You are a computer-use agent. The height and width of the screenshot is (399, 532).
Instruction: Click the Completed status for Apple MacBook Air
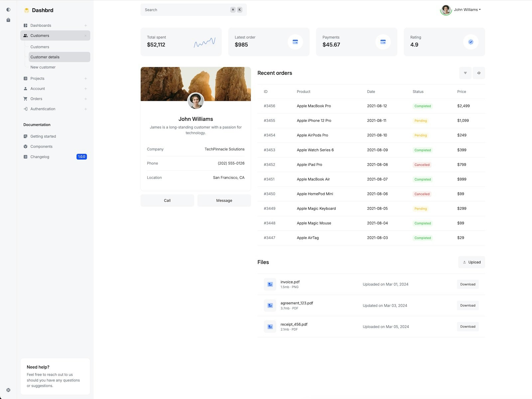tap(423, 179)
